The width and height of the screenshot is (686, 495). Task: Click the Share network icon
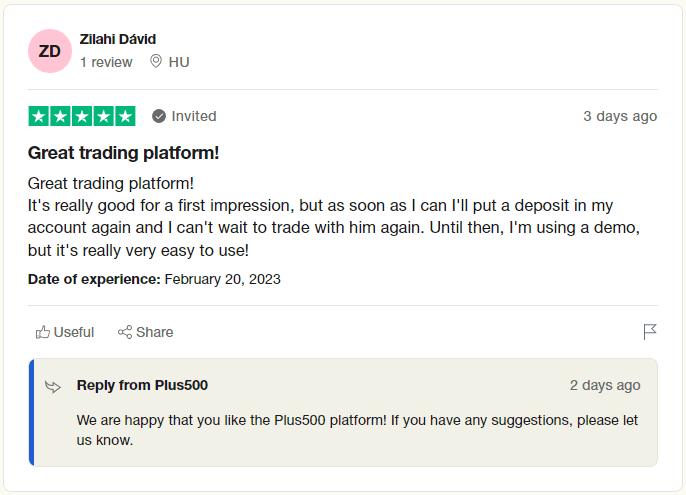tap(125, 332)
